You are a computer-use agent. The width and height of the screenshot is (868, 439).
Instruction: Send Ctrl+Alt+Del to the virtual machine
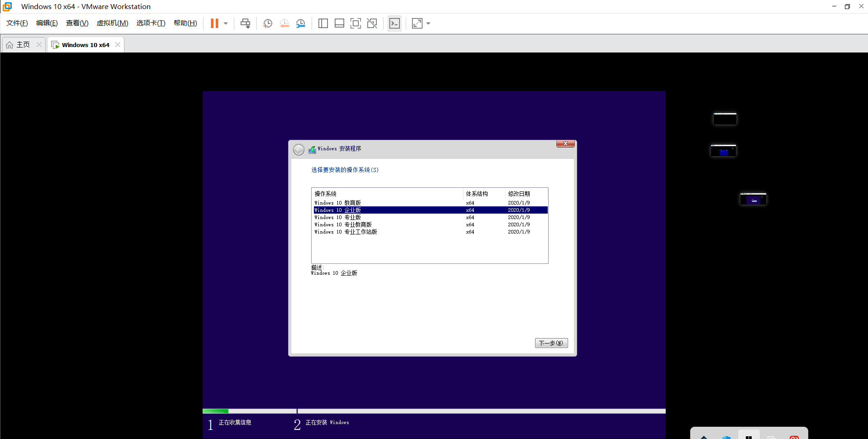(245, 24)
